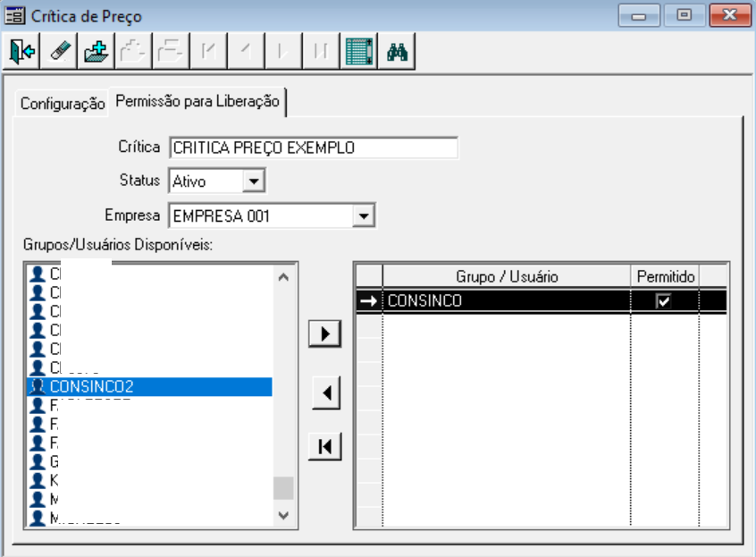This screenshot has width=756, height=557.
Task: Open the Empresa dropdown arrow
Action: [x=364, y=216]
